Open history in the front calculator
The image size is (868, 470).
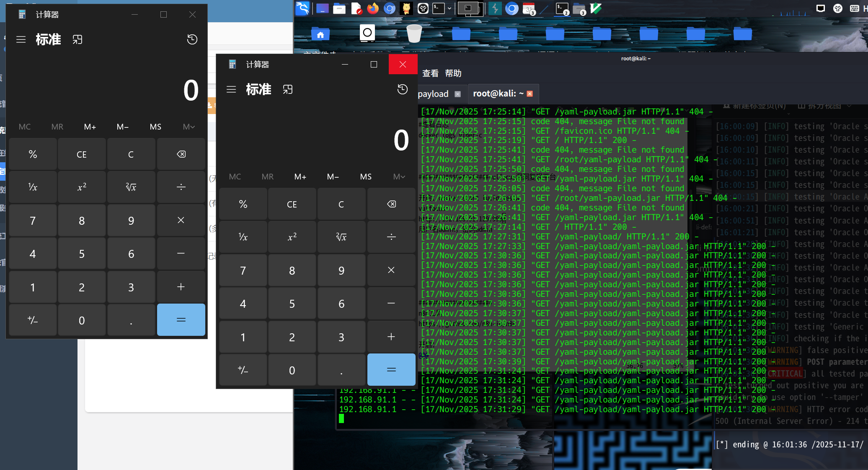tap(402, 89)
